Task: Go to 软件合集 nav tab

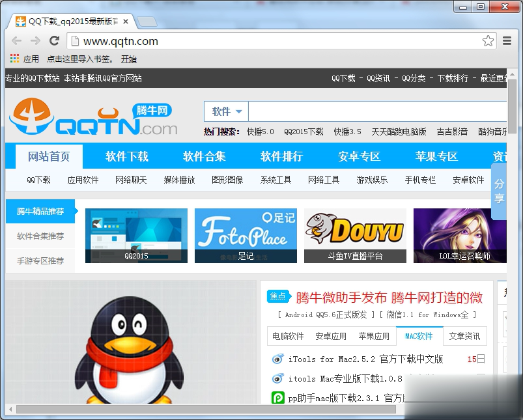Action: (204, 156)
